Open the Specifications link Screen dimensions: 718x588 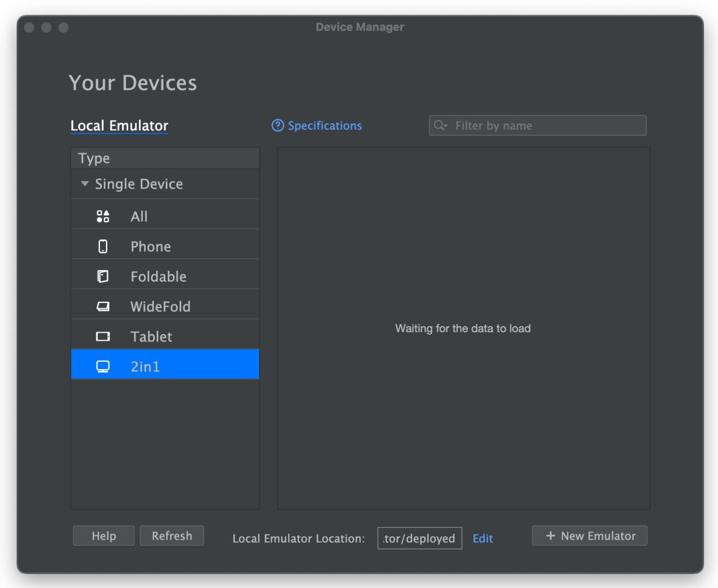click(x=325, y=126)
